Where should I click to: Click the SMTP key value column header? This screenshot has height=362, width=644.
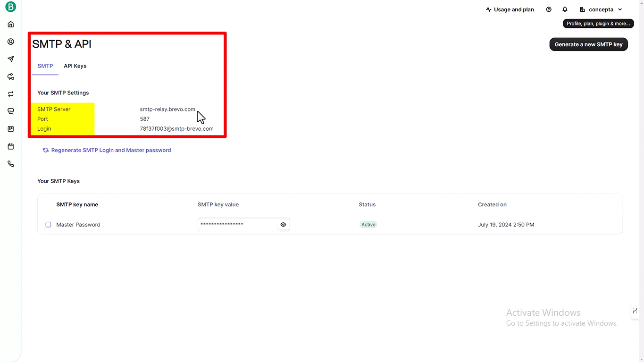coord(218,204)
